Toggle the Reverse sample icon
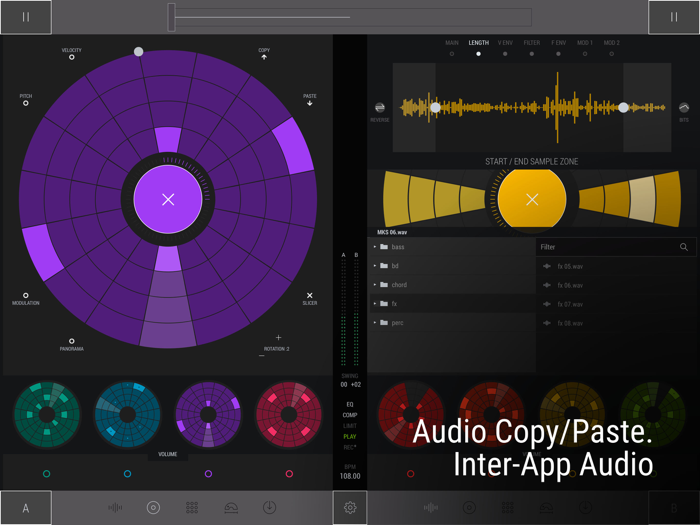This screenshot has height=525, width=700. coord(379,108)
